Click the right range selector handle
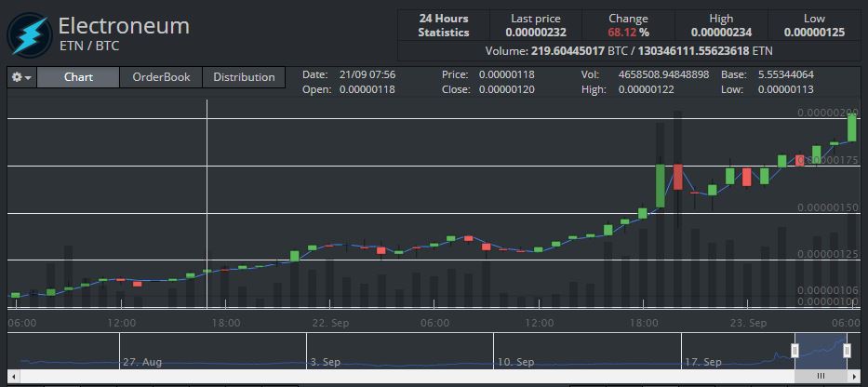 click(847, 351)
